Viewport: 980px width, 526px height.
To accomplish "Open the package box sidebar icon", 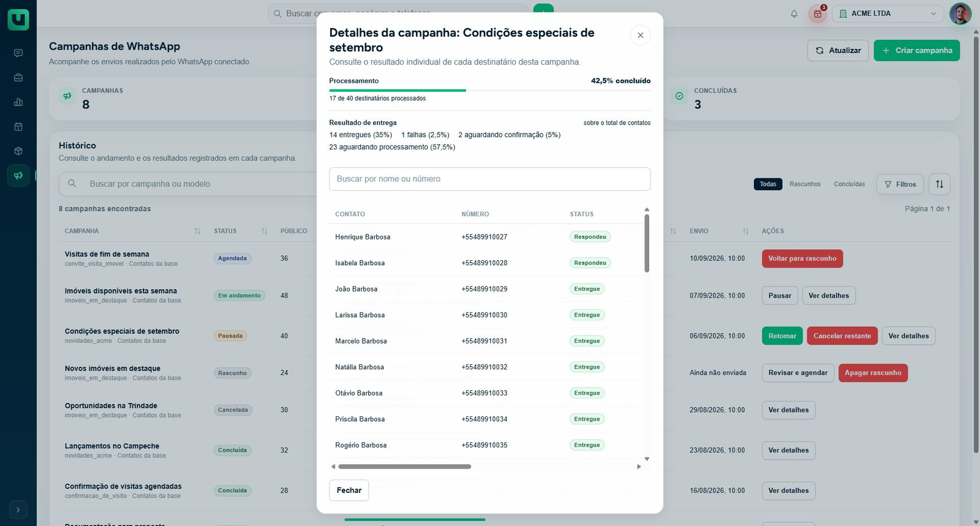I will (18, 151).
